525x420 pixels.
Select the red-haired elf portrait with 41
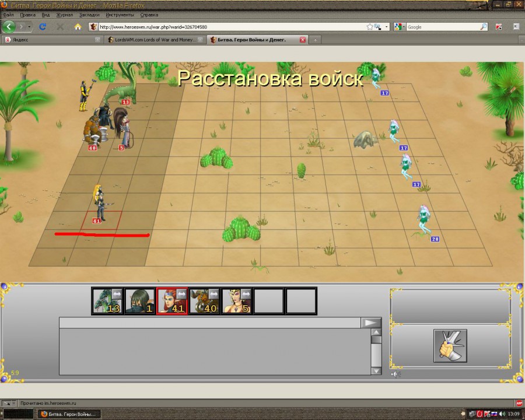pyautogui.click(x=172, y=301)
